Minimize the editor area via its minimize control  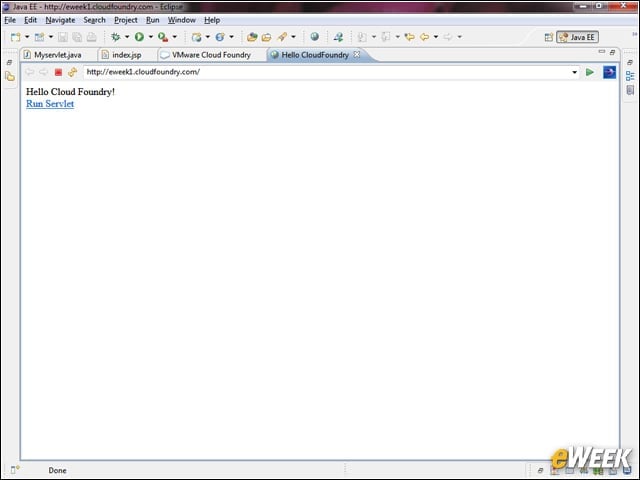602,51
